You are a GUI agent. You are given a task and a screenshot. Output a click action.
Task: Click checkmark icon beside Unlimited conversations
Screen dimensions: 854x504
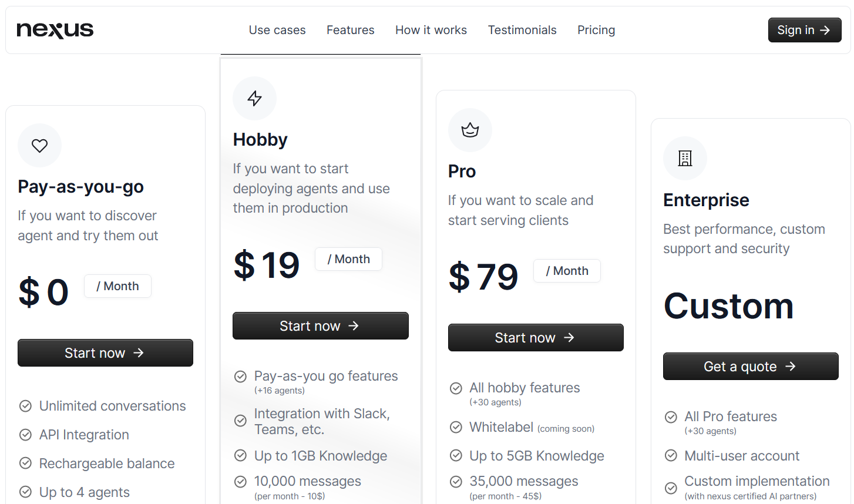click(x=25, y=406)
